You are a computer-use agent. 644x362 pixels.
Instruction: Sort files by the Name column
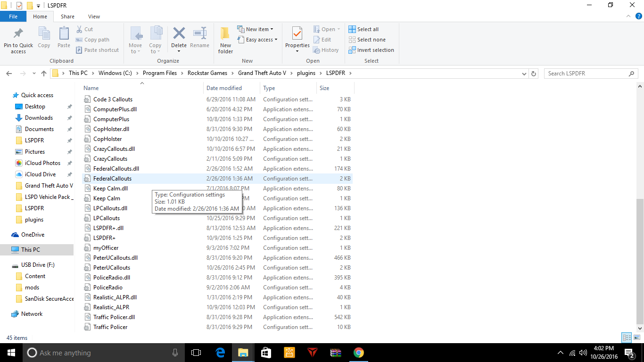point(142,88)
